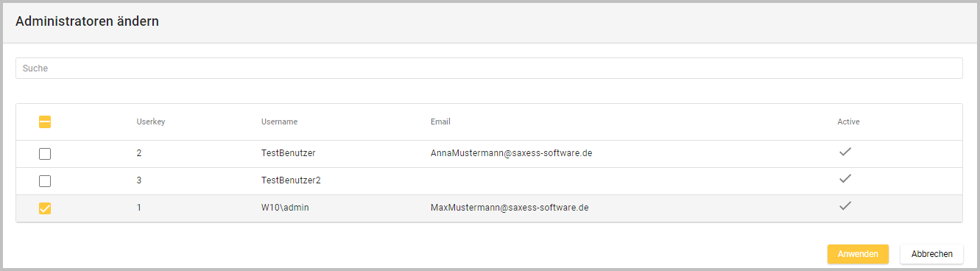Sort by the Username column header

(279, 122)
